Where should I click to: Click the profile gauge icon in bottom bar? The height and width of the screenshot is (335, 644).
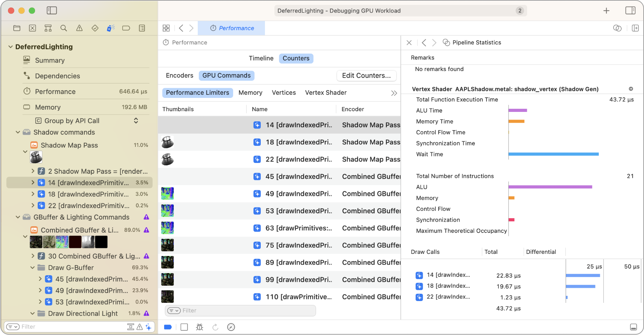point(231,327)
